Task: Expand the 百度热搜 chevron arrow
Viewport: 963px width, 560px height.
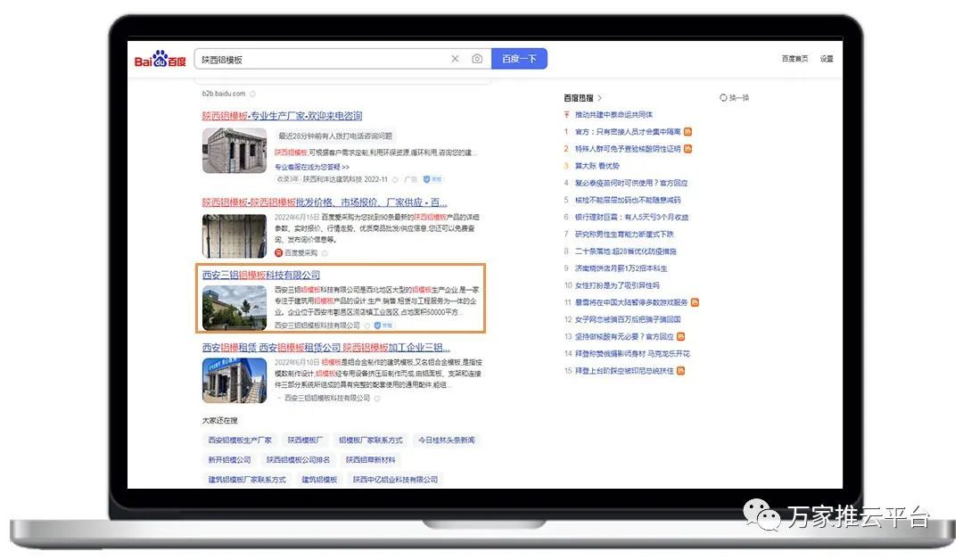Action: (x=599, y=97)
